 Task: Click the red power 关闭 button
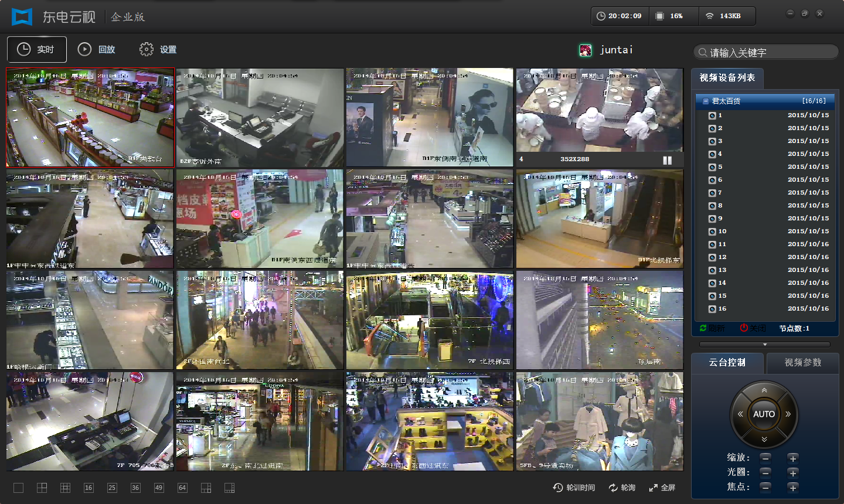click(x=753, y=328)
